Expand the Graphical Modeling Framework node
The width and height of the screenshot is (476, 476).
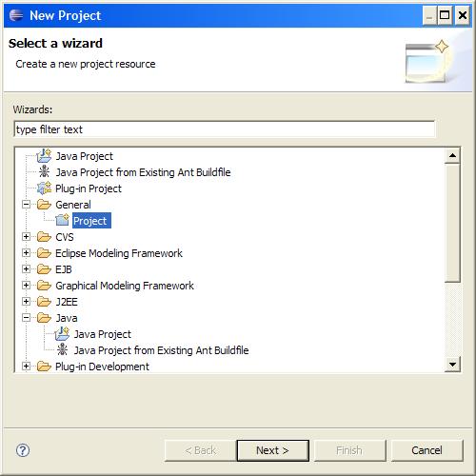tap(27, 286)
